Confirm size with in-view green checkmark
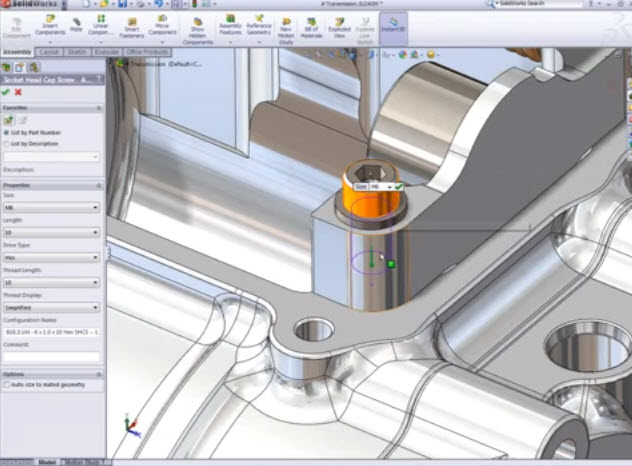This screenshot has width=632, height=466. pos(398,187)
